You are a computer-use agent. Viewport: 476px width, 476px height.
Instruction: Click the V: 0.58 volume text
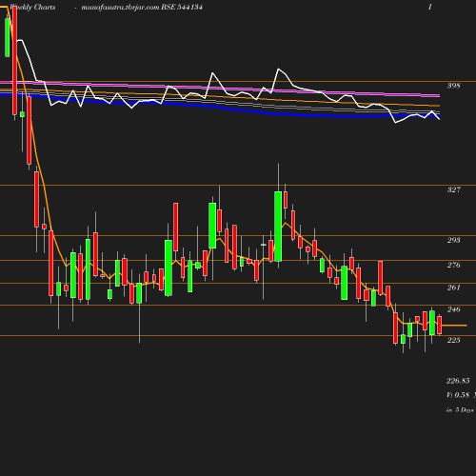(x=458, y=395)
